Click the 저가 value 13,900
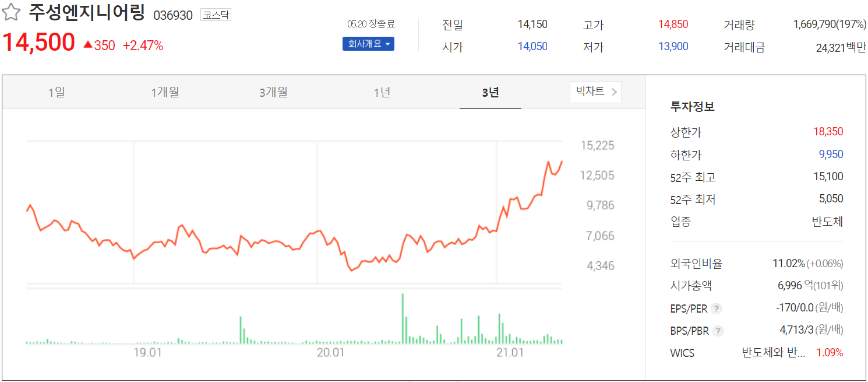868x382 pixels. 673,47
